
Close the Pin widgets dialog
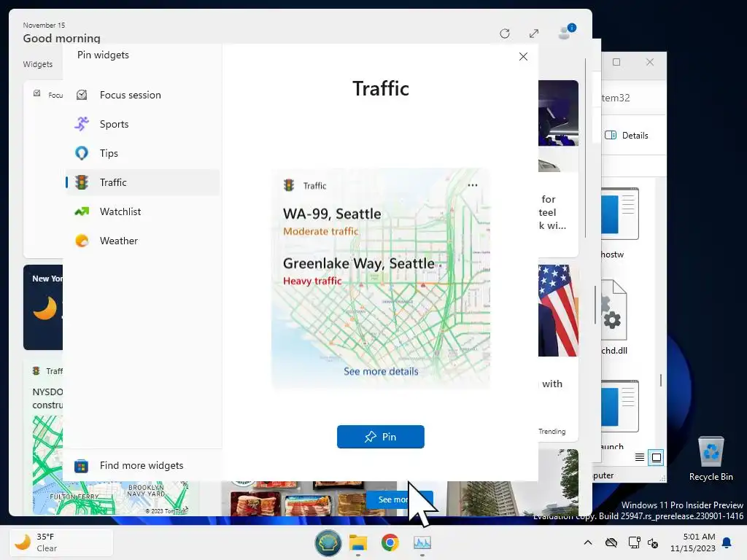point(523,57)
